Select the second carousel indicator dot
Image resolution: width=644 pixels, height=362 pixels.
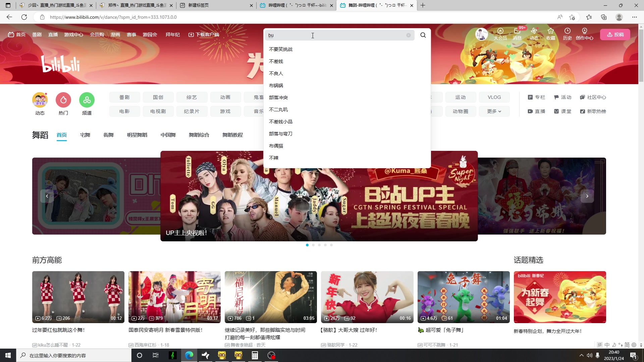coord(313,245)
